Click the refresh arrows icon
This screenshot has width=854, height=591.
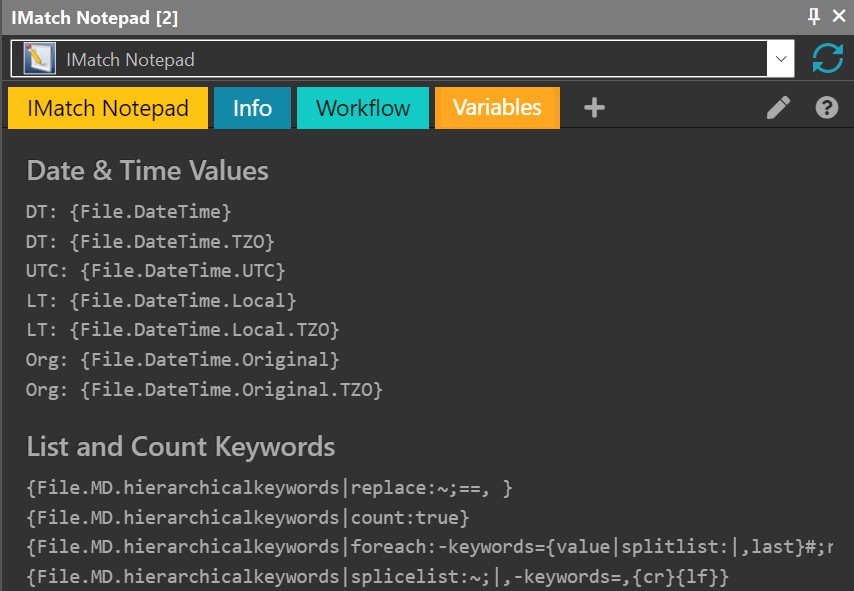click(827, 58)
